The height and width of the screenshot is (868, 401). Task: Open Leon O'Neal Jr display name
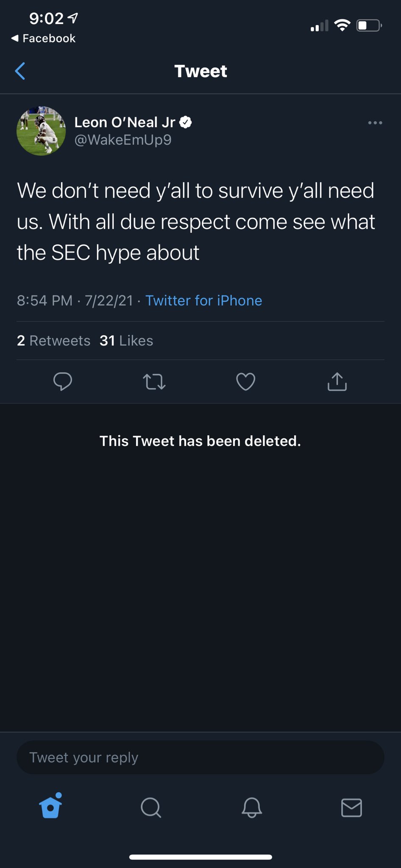click(x=125, y=122)
